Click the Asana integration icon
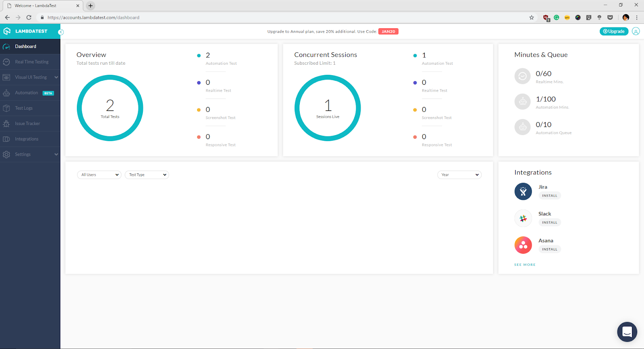The image size is (644, 349). (523, 245)
